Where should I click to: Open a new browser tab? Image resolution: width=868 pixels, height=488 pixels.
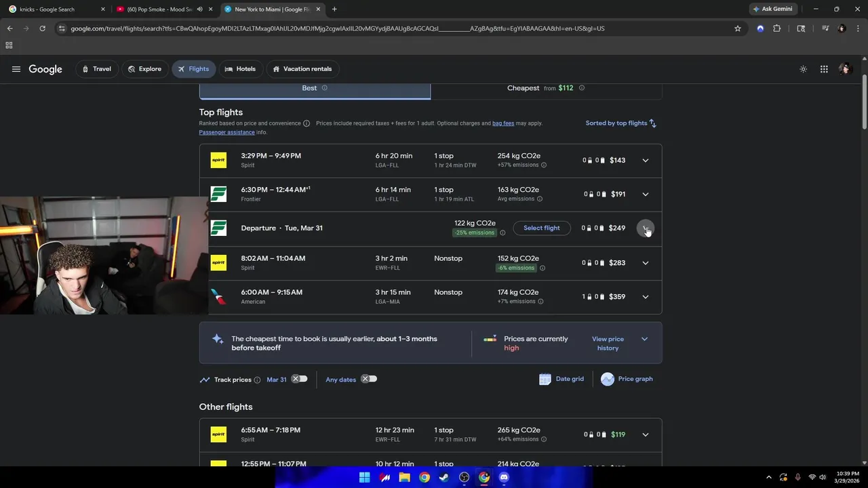(x=334, y=9)
